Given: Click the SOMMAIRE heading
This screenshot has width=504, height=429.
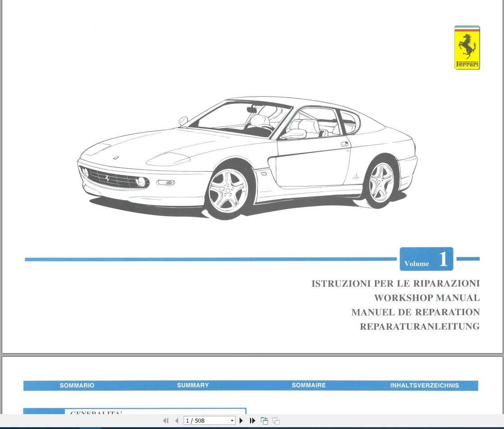Looking at the screenshot, I should pos(309,385).
